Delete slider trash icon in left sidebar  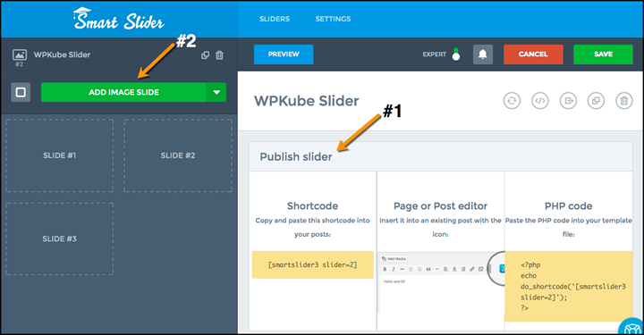220,55
